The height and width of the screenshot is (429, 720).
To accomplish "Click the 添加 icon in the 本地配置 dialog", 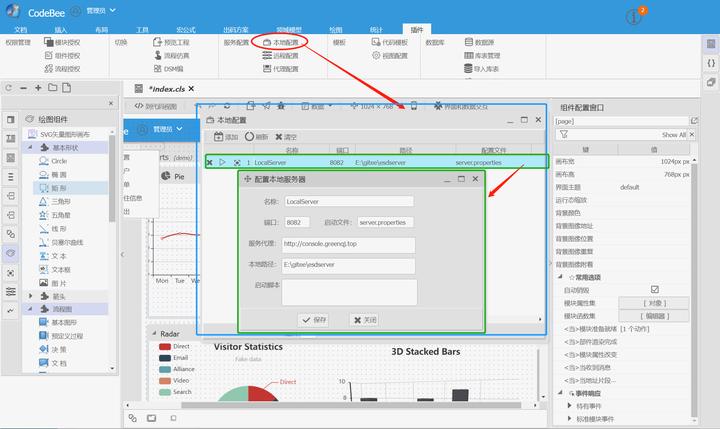I will pyautogui.click(x=218, y=137).
